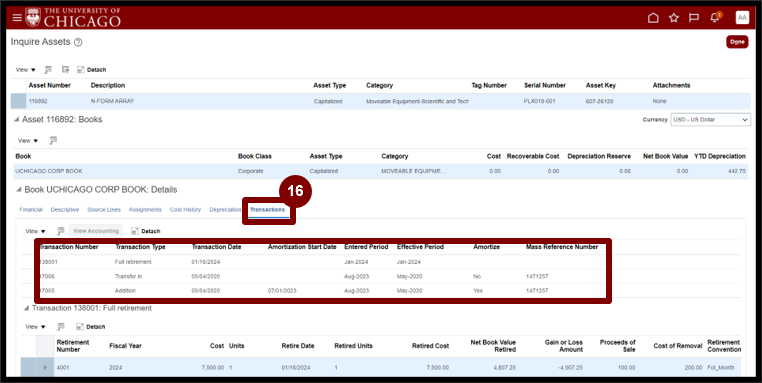
Task: Click amortization start date 07/01/2023
Action: tap(282, 291)
